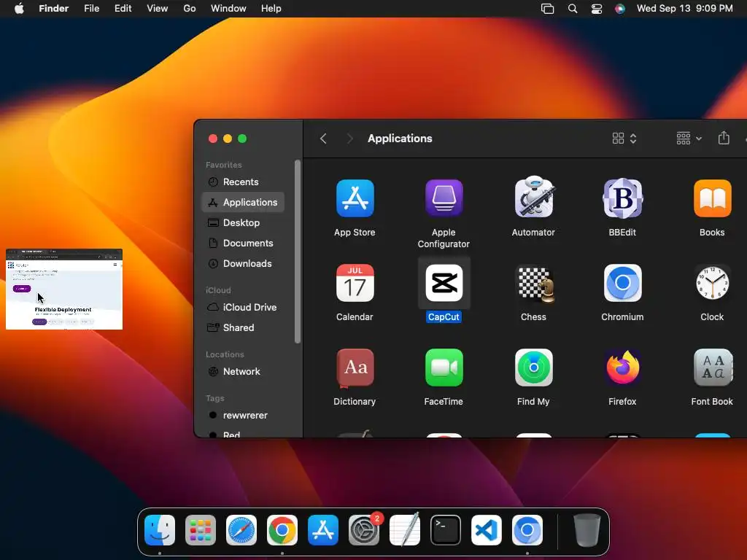The image size is (747, 560).
Task: Open System Settings from the Dock
Action: 364,530
